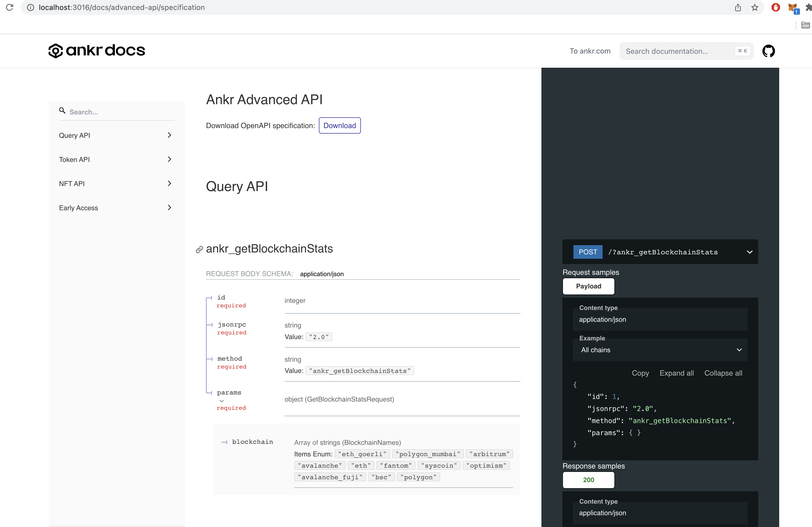Download the OpenAPI specification
The image size is (812, 527).
click(340, 125)
